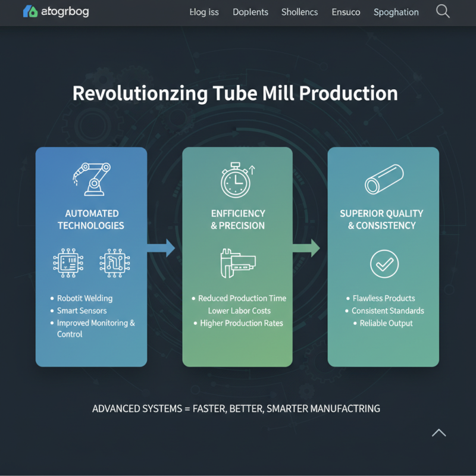Screen dimensions: 476x476
Task: Click the tube icon above Superior Quality
Action: pos(383,178)
